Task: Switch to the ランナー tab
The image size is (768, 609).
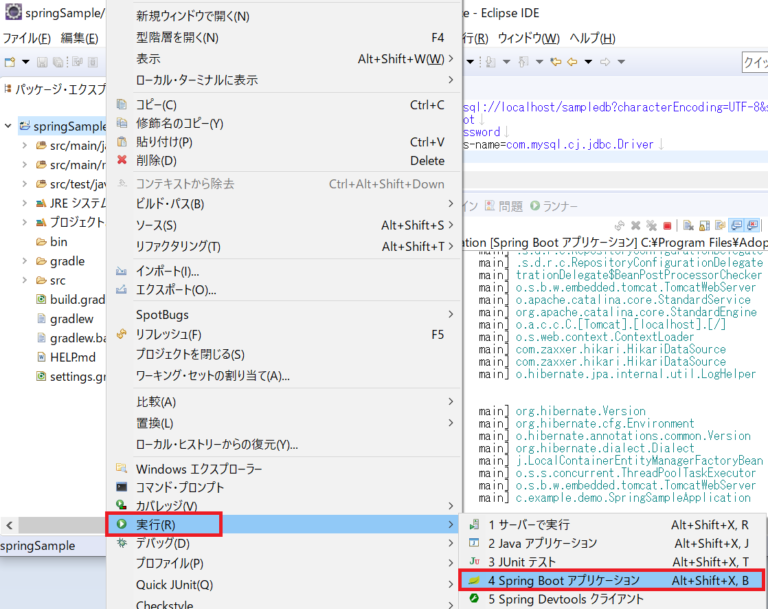Action: click(553, 206)
